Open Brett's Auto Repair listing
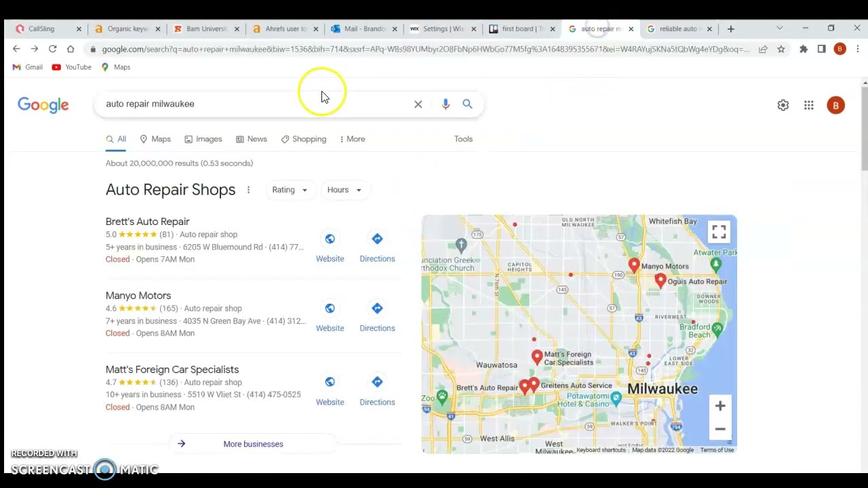 click(x=147, y=222)
